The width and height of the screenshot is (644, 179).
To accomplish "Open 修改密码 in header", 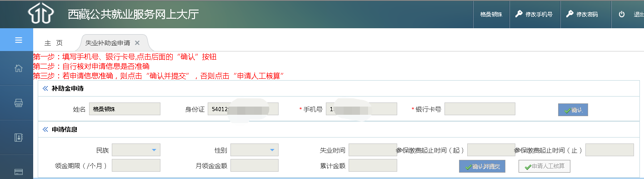I will 582,14.
